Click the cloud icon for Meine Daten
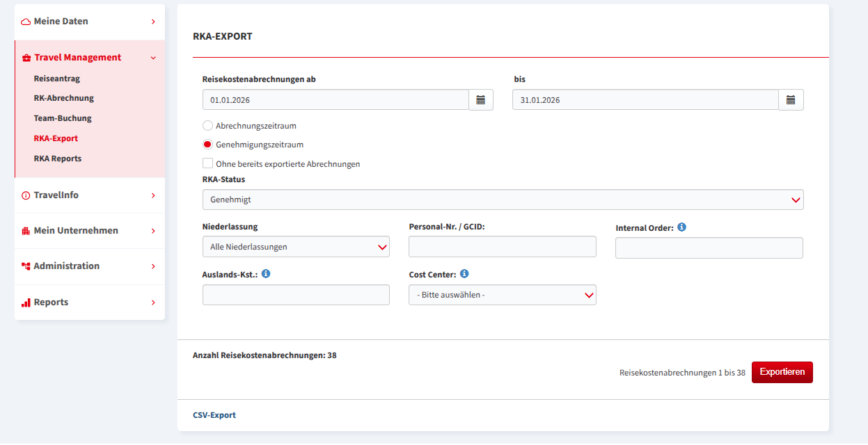 click(26, 22)
